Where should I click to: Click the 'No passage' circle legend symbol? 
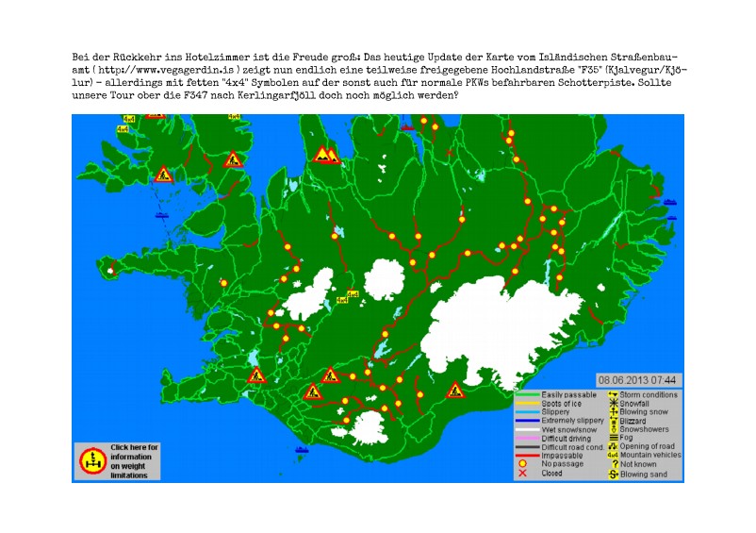point(522,464)
